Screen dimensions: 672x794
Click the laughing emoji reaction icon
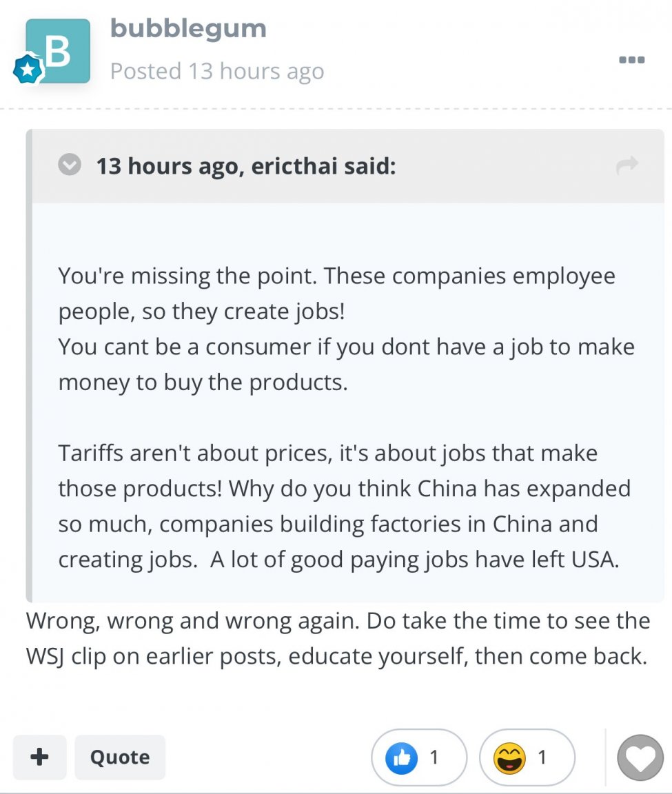(x=509, y=758)
